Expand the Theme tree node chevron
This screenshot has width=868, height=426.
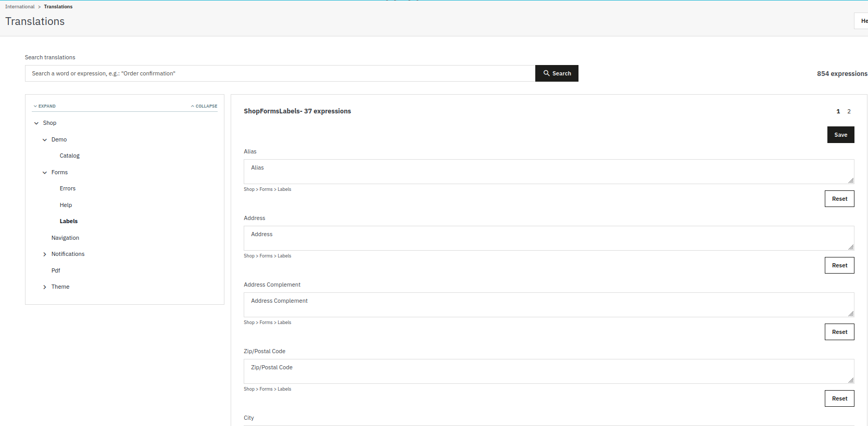(x=45, y=287)
